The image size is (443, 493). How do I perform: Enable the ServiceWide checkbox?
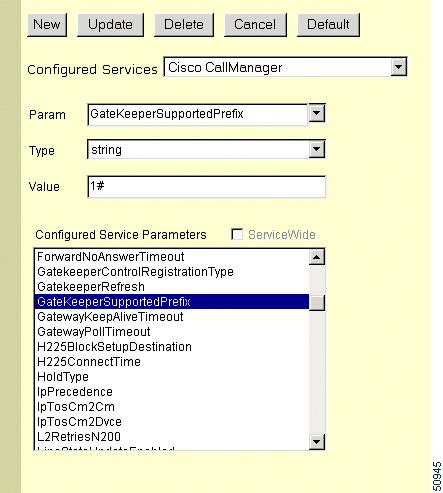[237, 234]
